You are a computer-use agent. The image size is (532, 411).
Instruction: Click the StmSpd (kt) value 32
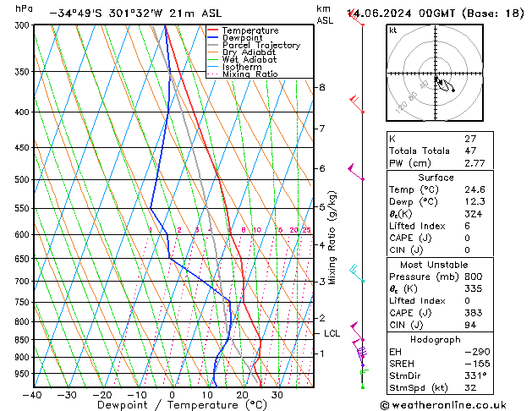(x=470, y=387)
